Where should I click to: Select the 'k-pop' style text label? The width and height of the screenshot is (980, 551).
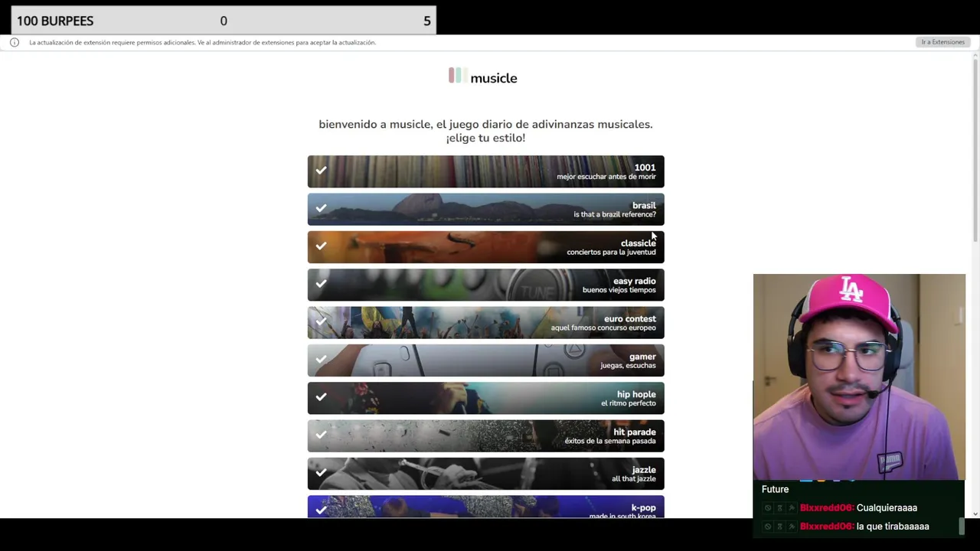(644, 507)
